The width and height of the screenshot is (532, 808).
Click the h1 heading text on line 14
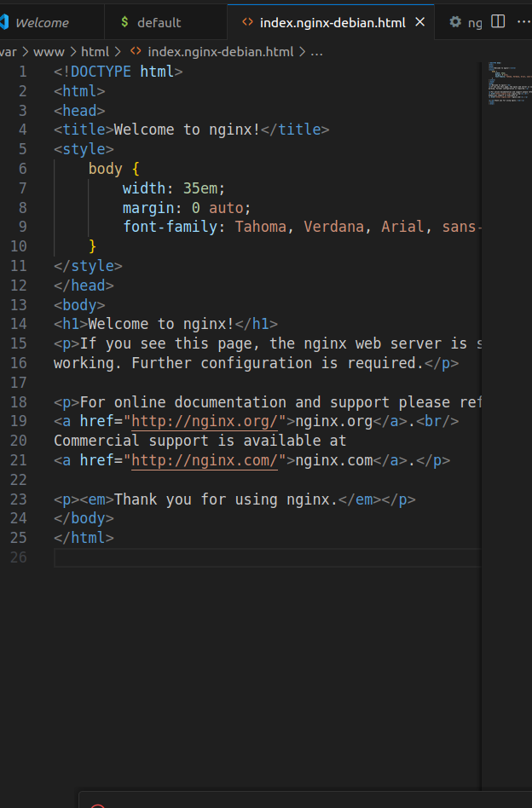click(x=161, y=325)
